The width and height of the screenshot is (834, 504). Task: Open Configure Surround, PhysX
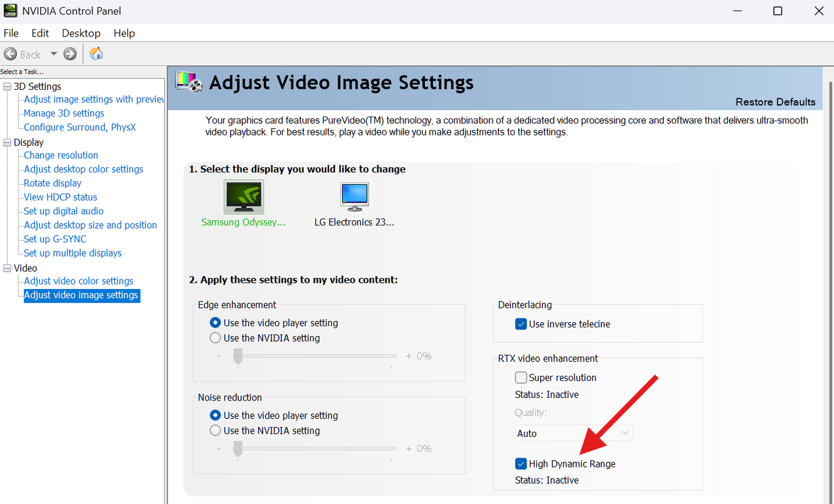coord(80,128)
